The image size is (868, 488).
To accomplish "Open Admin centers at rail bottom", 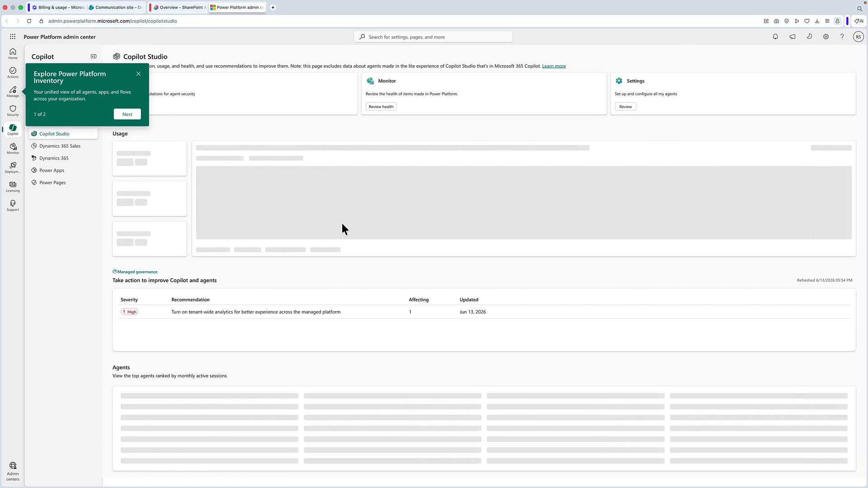I will click(x=13, y=471).
